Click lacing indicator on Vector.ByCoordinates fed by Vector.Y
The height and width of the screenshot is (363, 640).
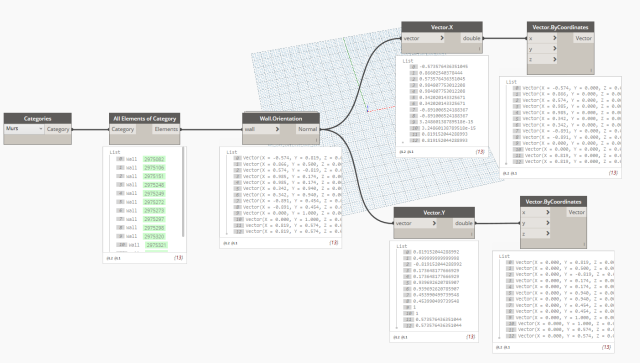coord(584,245)
